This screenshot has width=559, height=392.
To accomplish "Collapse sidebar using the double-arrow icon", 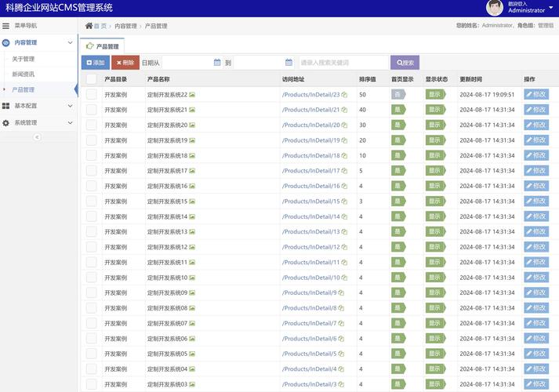I will tap(37, 137).
